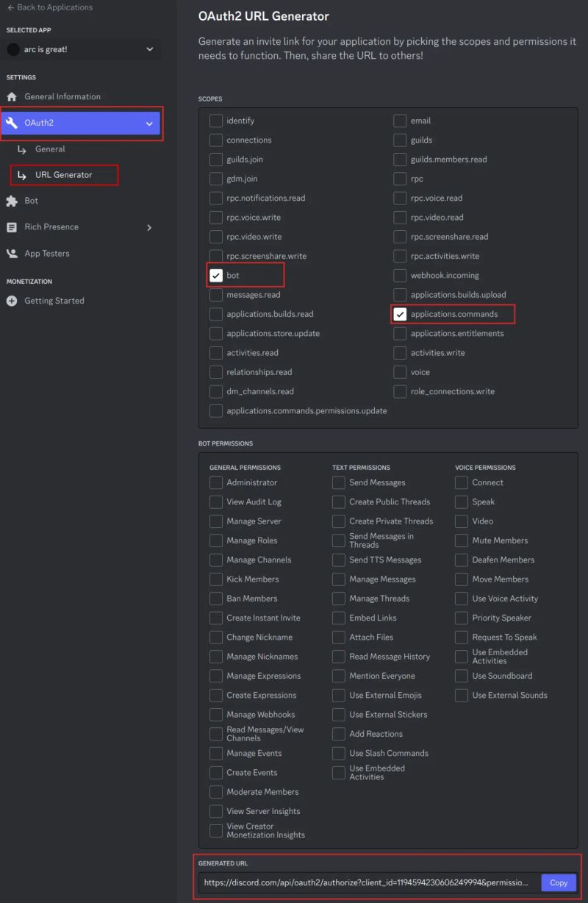Check the Video voice permission
The width and height of the screenshot is (588, 903).
pos(462,521)
